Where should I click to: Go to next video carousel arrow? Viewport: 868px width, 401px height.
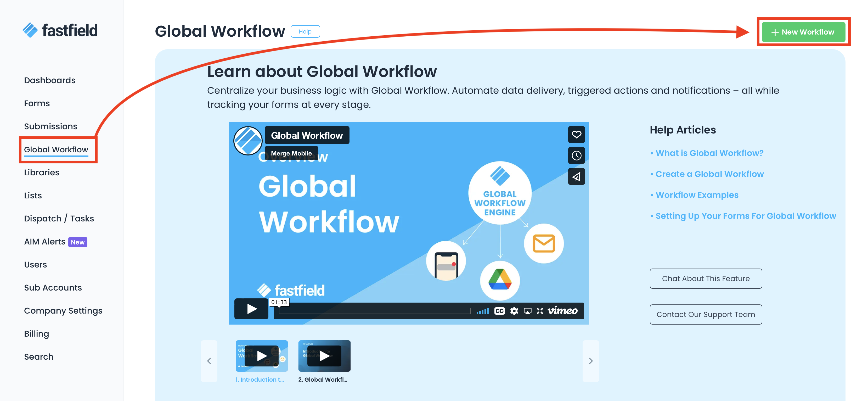click(x=590, y=361)
